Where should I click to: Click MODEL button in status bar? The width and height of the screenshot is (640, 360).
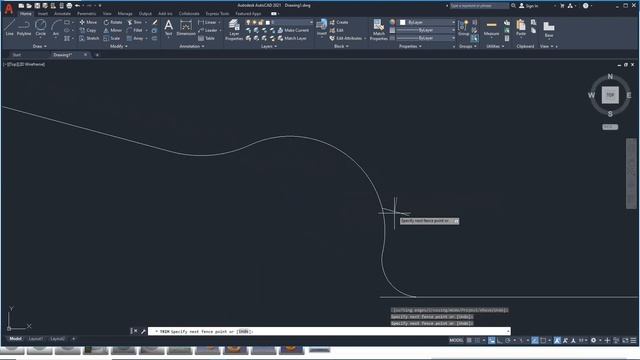coord(456,340)
